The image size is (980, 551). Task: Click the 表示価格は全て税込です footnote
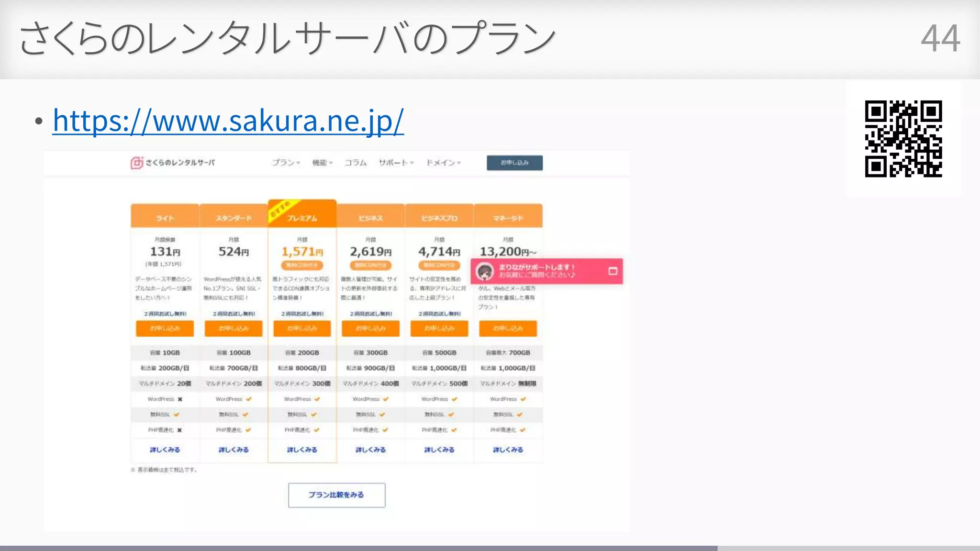point(164,470)
